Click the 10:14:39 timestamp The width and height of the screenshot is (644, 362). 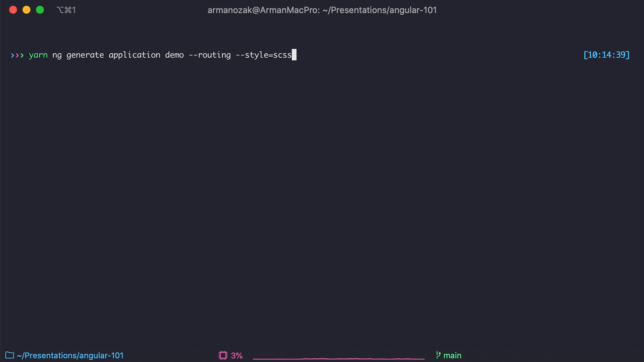(606, 55)
